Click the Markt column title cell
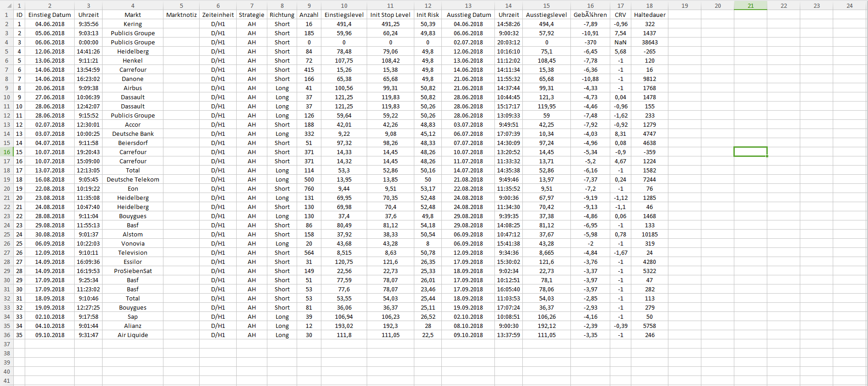 click(x=133, y=15)
